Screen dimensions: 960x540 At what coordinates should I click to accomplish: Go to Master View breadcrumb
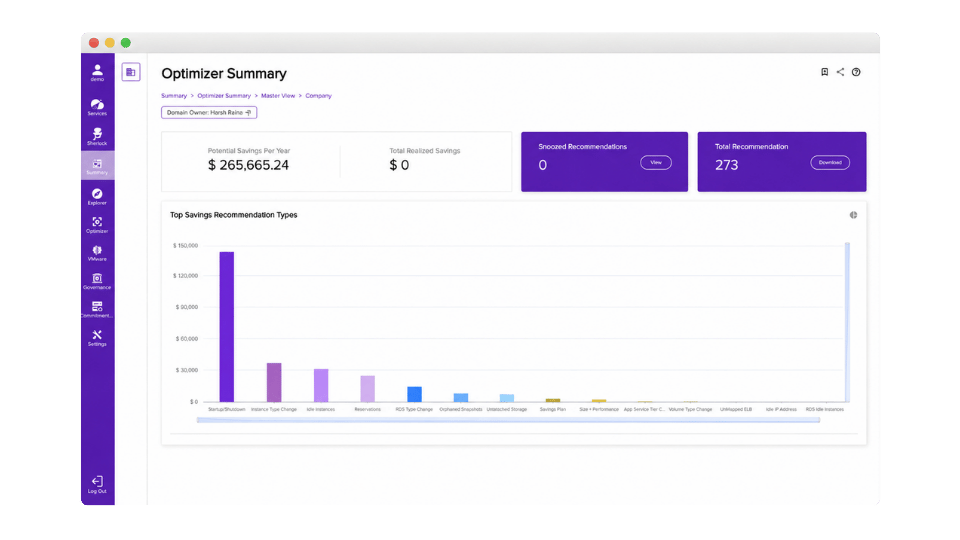point(278,96)
